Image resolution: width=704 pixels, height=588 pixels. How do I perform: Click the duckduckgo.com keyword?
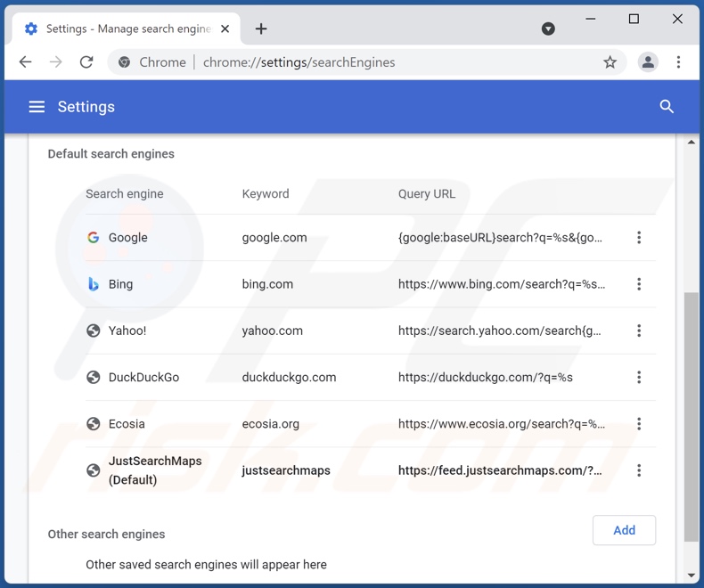[289, 377]
